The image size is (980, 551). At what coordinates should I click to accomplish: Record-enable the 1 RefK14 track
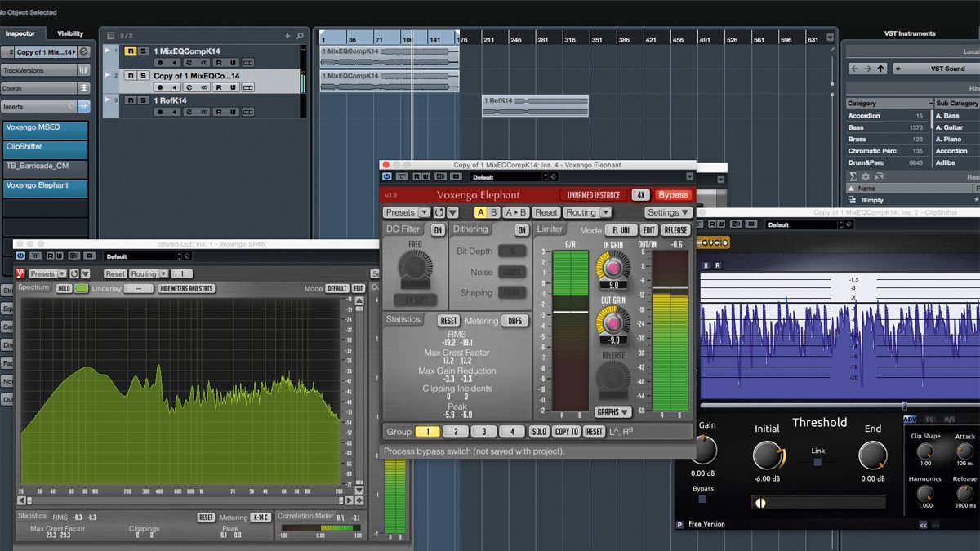(160, 112)
